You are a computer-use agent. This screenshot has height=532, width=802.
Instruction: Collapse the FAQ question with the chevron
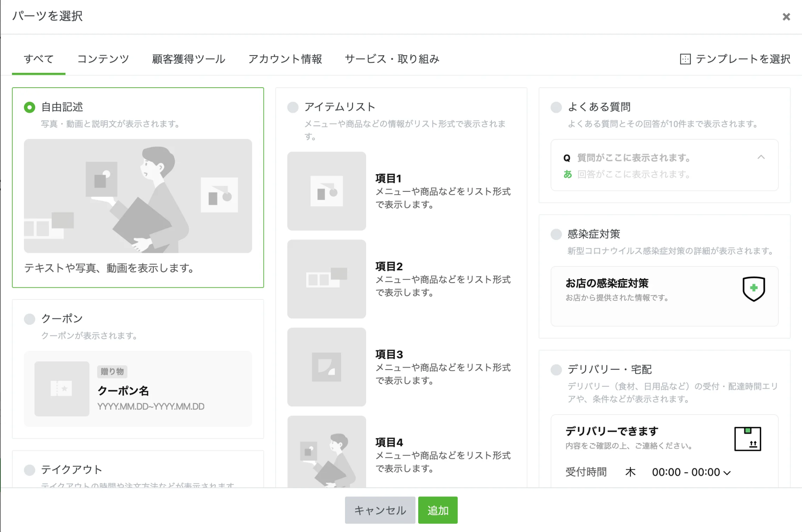click(761, 157)
